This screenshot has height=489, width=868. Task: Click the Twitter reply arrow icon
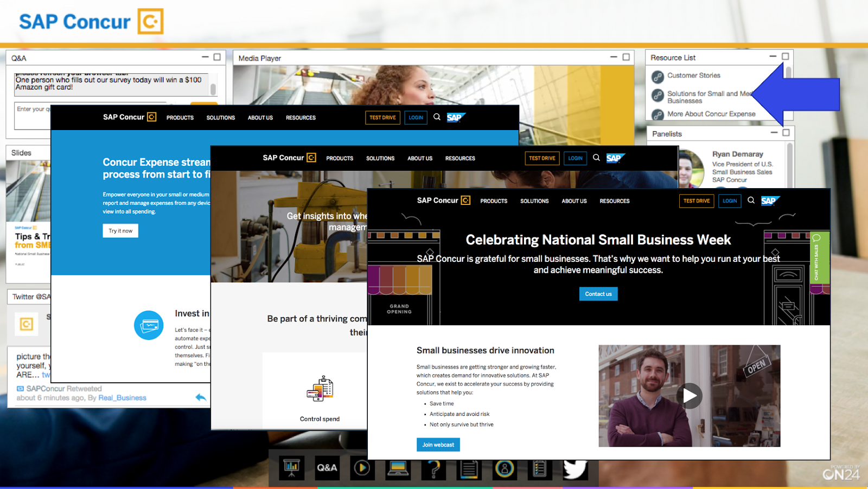coord(201,397)
